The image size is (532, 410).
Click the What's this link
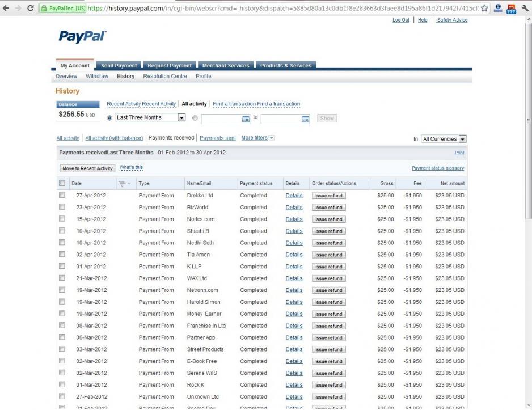[x=131, y=167]
